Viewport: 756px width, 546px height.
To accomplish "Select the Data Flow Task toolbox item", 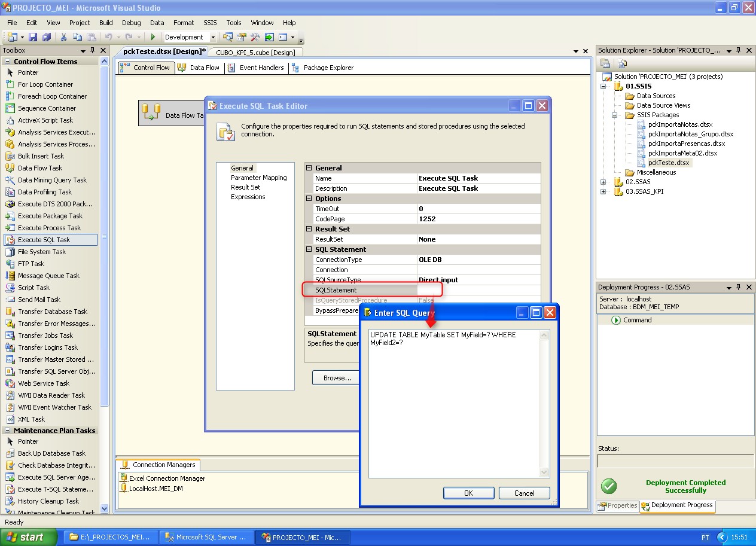I will [50, 168].
